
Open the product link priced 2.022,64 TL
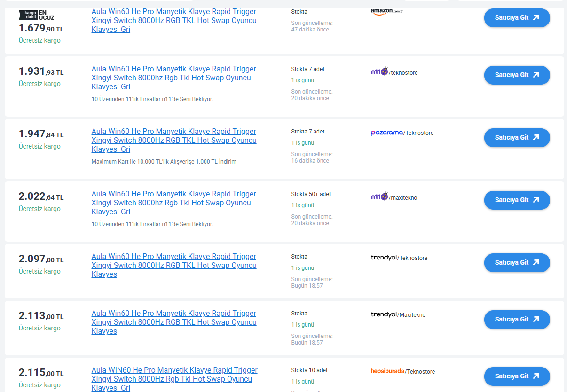tap(174, 203)
